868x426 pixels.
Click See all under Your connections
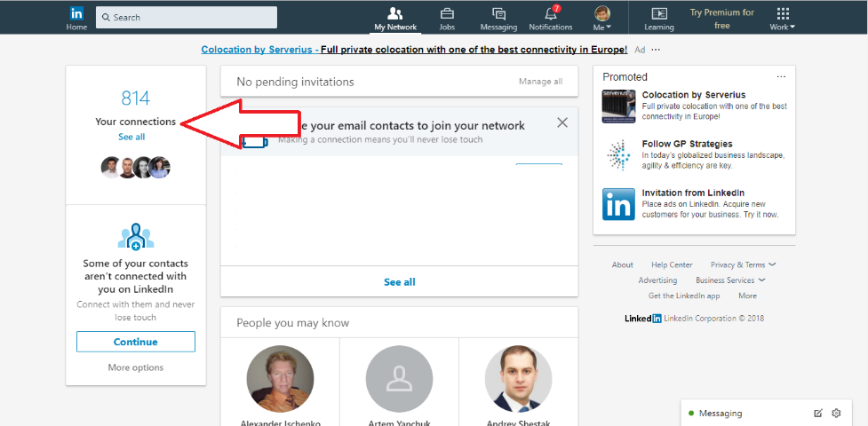[x=131, y=137]
